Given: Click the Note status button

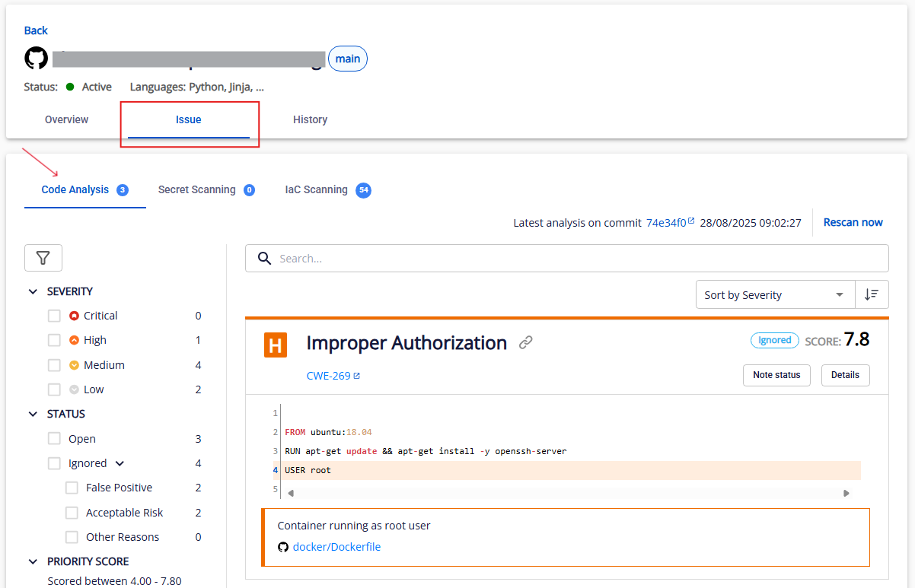Looking at the screenshot, I should [776, 375].
